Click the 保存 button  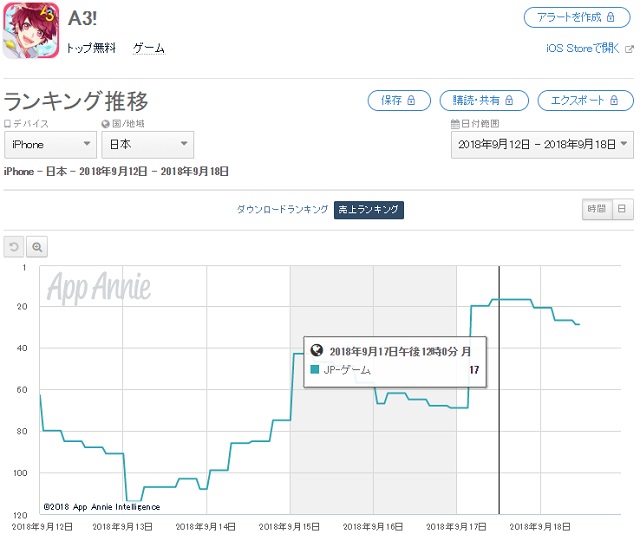[399, 101]
